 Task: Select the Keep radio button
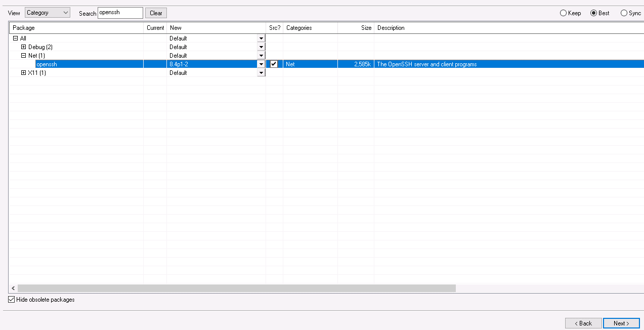pyautogui.click(x=571, y=13)
